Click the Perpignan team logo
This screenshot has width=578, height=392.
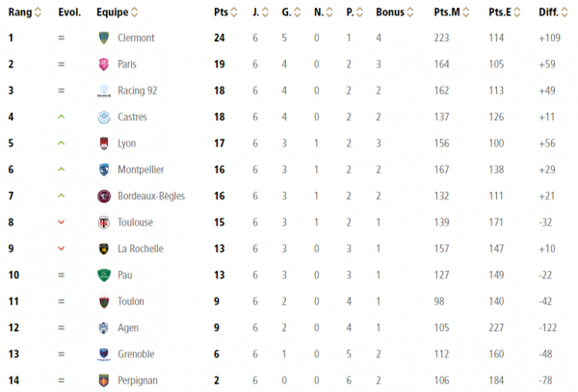[x=103, y=380]
